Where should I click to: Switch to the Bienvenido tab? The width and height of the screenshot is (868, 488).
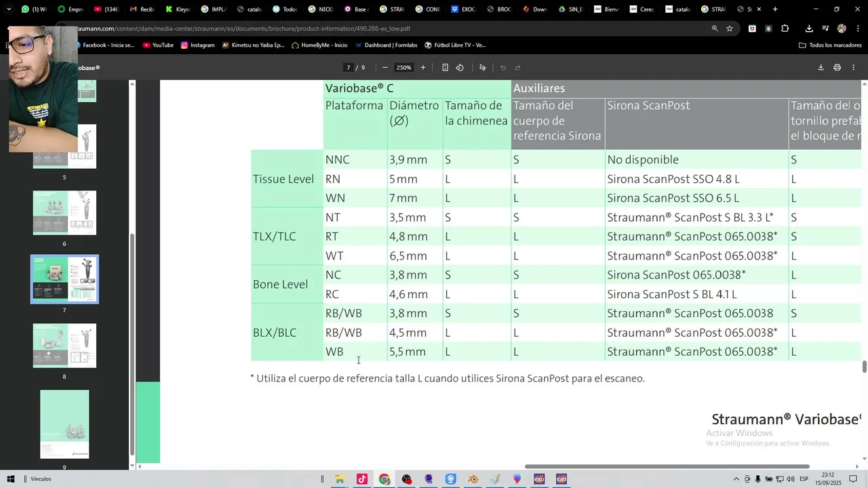(x=606, y=9)
